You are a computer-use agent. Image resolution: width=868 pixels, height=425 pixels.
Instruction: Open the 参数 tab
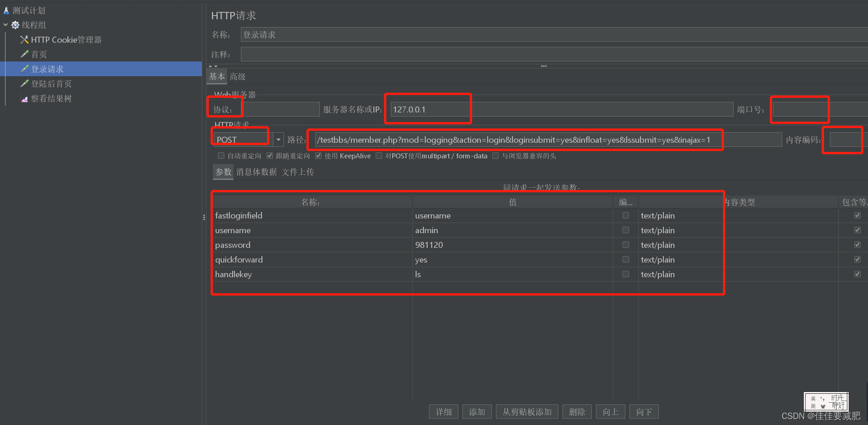pyautogui.click(x=223, y=172)
